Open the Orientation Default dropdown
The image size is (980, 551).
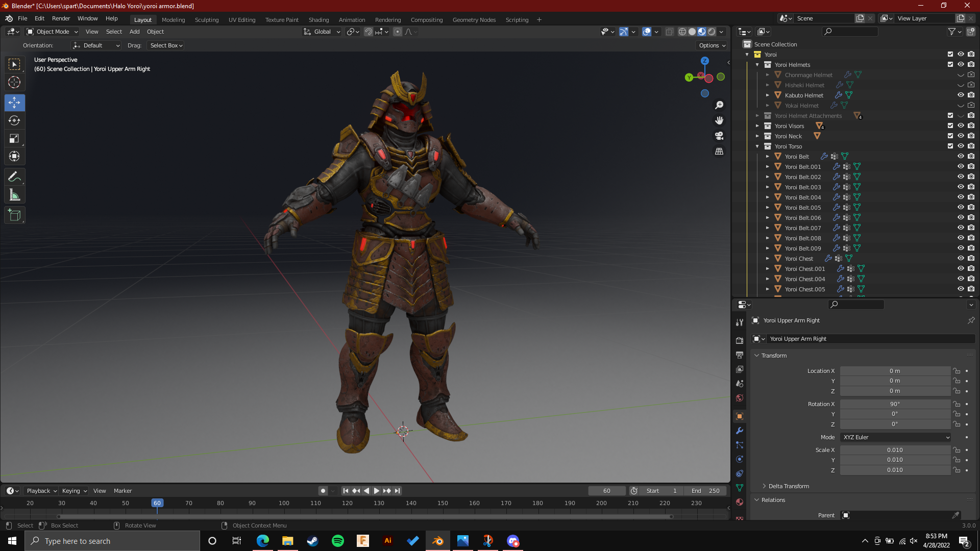[96, 45]
